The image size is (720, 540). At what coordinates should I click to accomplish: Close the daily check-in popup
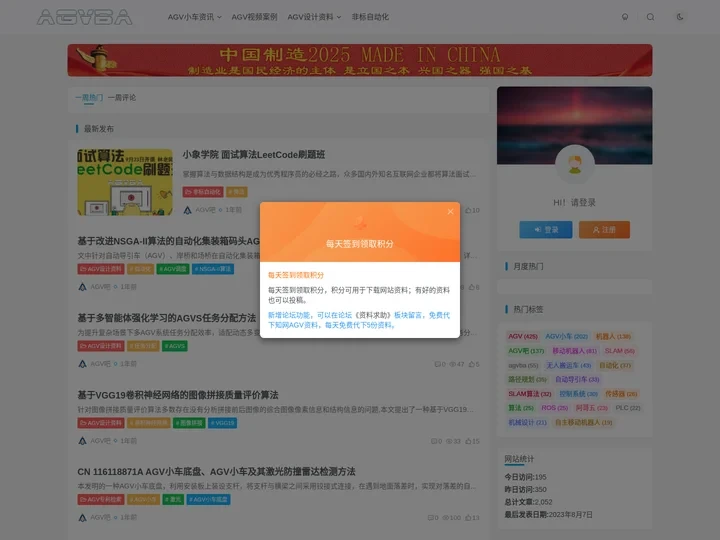tap(450, 212)
